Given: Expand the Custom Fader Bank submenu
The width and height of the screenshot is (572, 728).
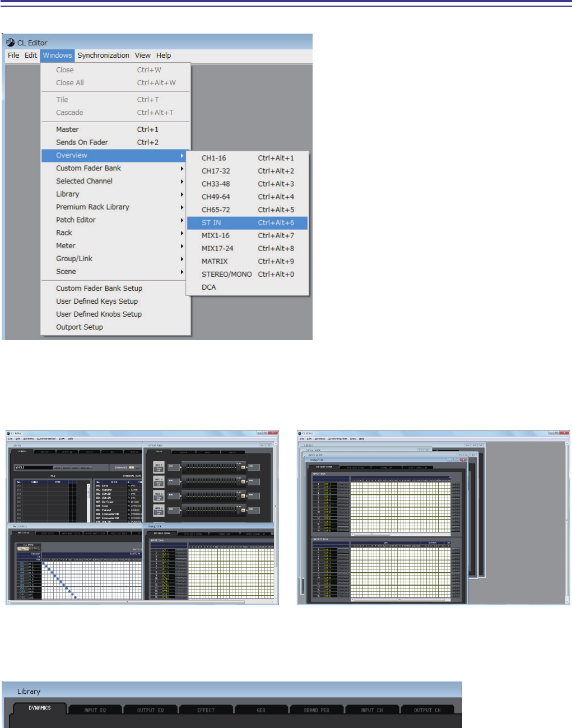Looking at the screenshot, I should click(115, 168).
